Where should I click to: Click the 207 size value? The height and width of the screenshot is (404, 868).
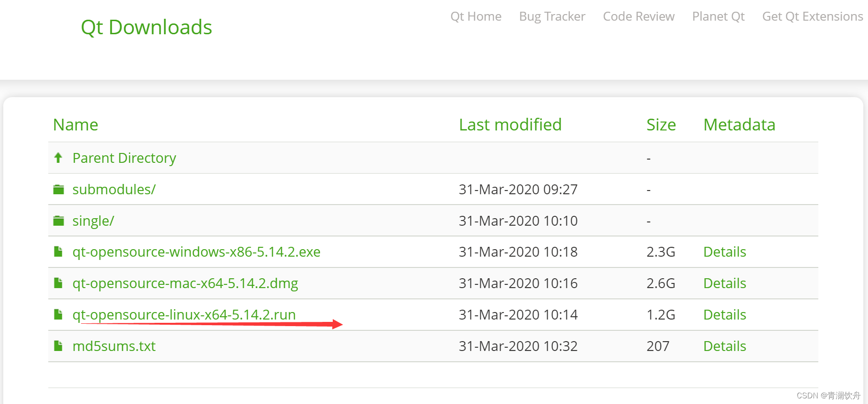(x=658, y=346)
